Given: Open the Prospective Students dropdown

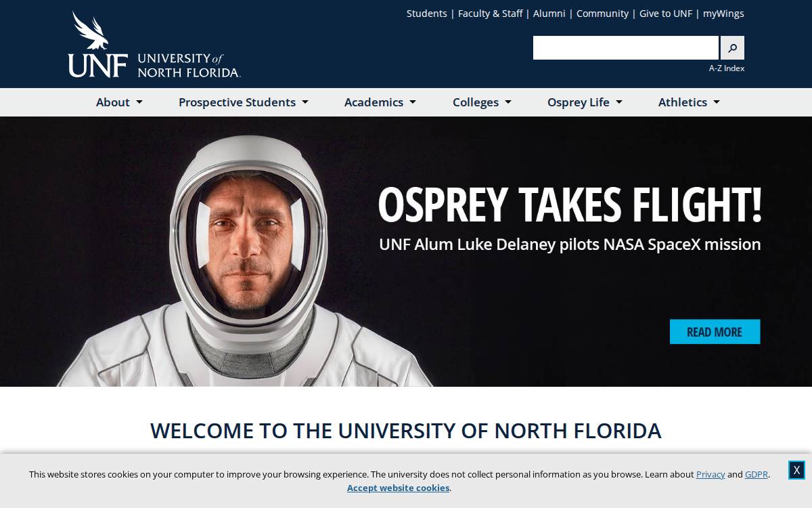Looking at the screenshot, I should (x=244, y=102).
